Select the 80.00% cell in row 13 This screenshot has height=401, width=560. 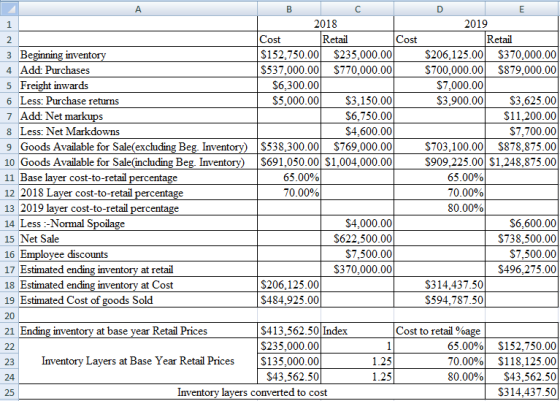(440, 208)
